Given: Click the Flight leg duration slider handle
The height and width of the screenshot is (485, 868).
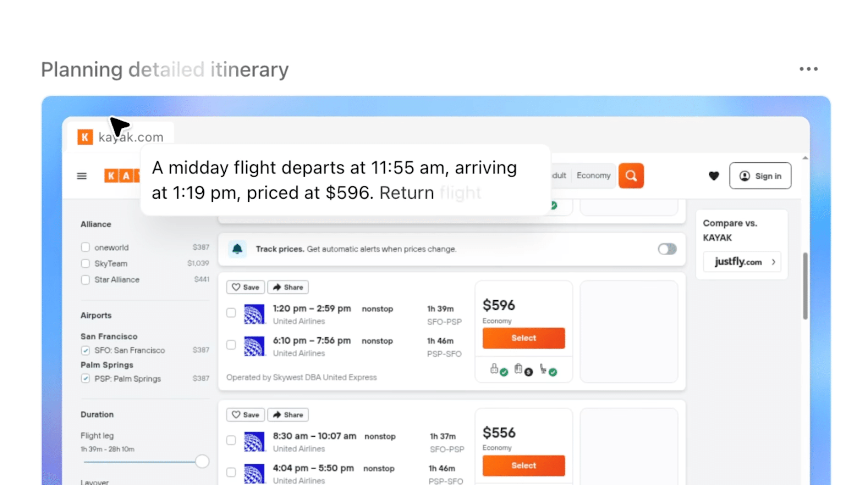Looking at the screenshot, I should coord(202,461).
